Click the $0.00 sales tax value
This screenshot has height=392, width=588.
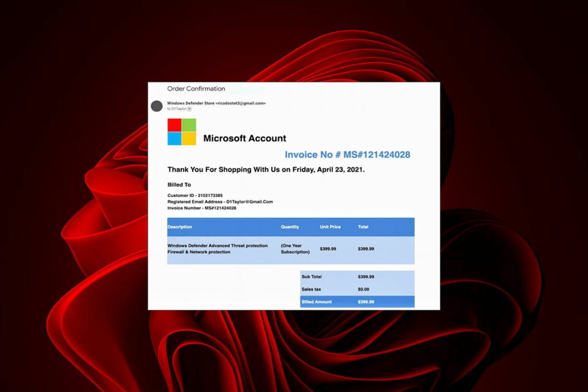pyautogui.click(x=363, y=289)
